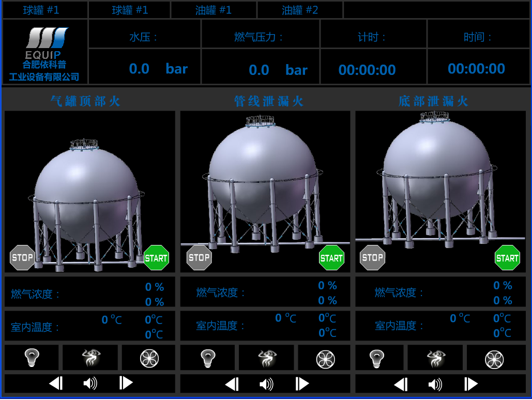Image resolution: width=532 pixels, height=400 pixels.
Task: Switch to the 油罐 #1 tab
Action: (x=213, y=10)
